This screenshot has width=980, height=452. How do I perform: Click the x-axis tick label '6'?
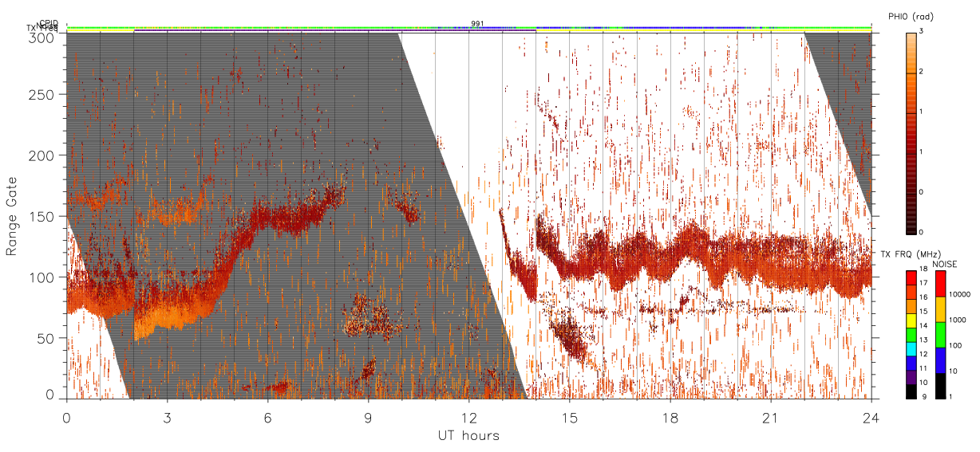(x=267, y=417)
